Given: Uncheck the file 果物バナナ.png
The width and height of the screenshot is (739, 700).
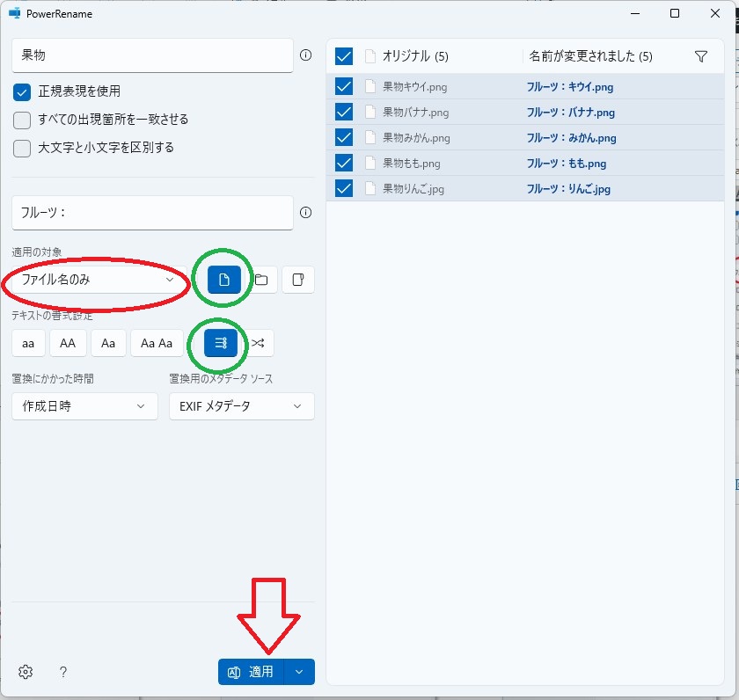Looking at the screenshot, I should click(344, 112).
